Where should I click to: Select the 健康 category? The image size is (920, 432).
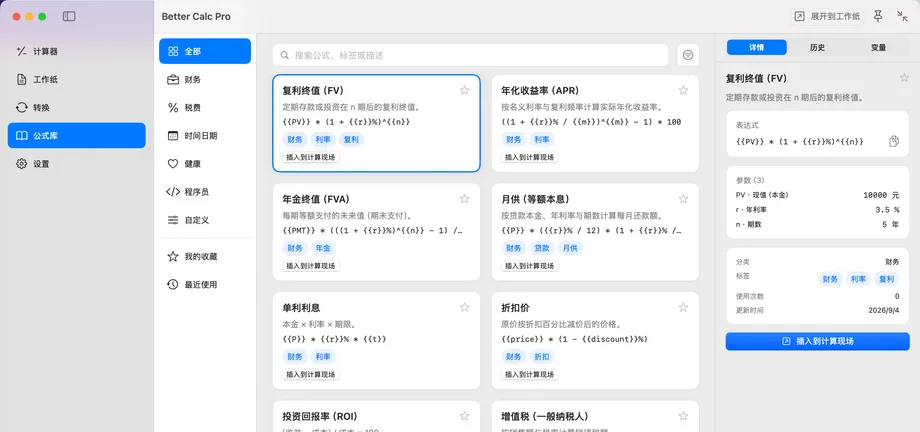205,164
